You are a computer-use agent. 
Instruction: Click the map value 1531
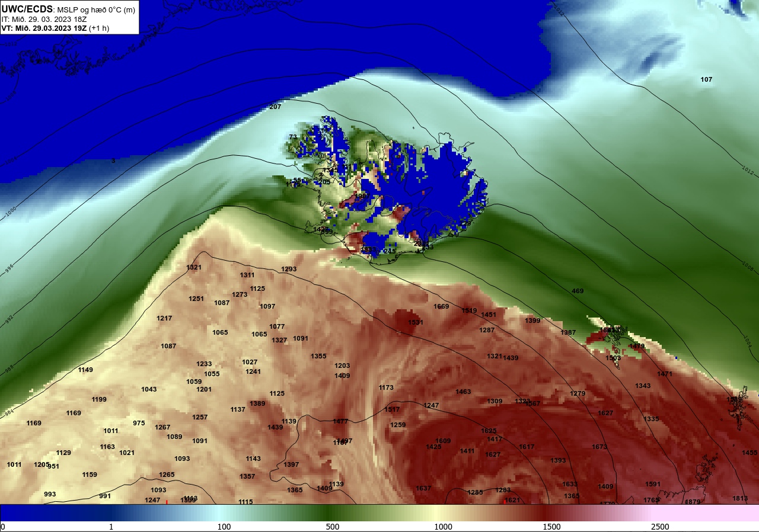[416, 322]
